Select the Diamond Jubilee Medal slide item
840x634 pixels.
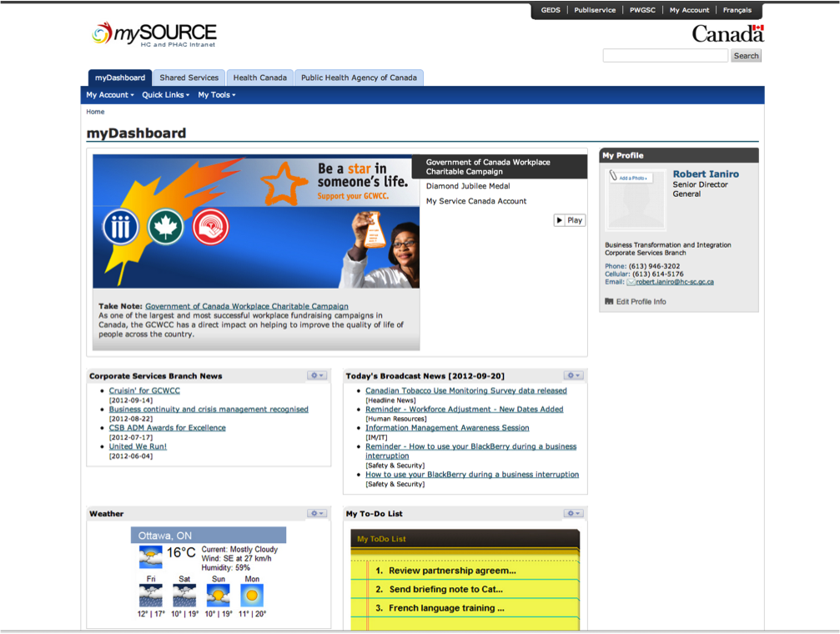(468, 186)
